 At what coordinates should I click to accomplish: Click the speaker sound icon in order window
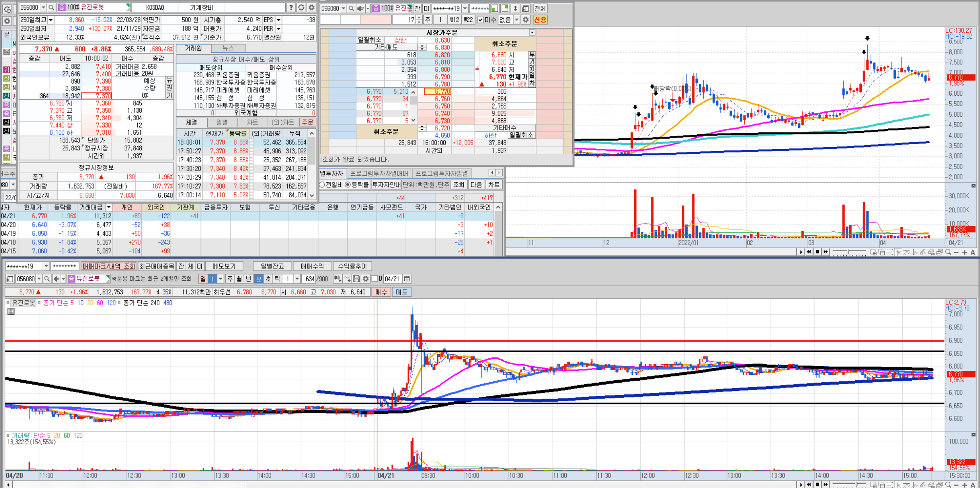(360, 8)
